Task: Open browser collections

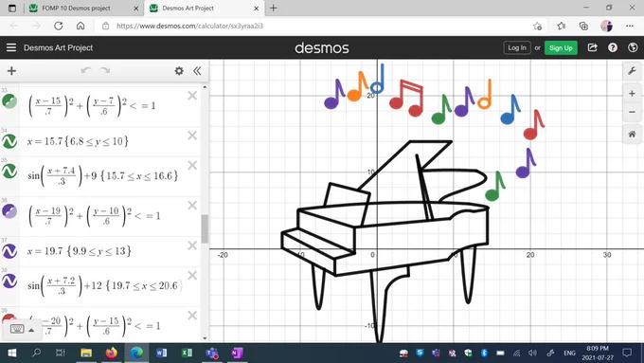Action: tap(583, 26)
